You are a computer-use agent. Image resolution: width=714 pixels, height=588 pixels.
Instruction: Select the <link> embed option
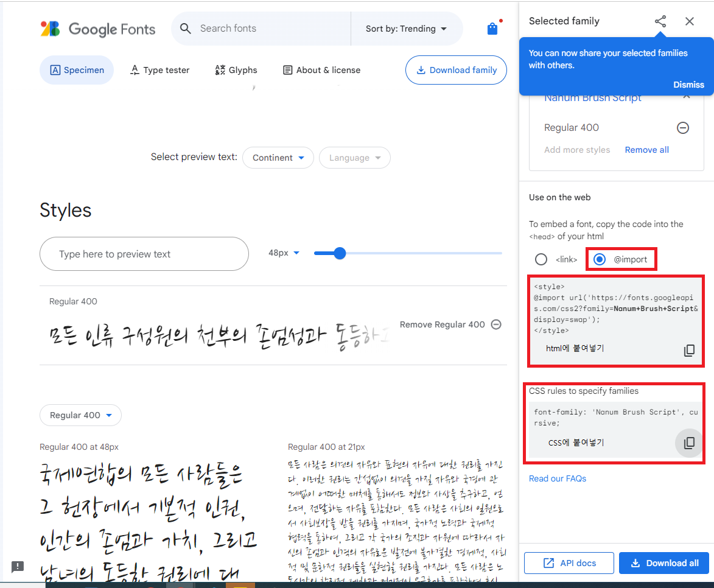(541, 259)
